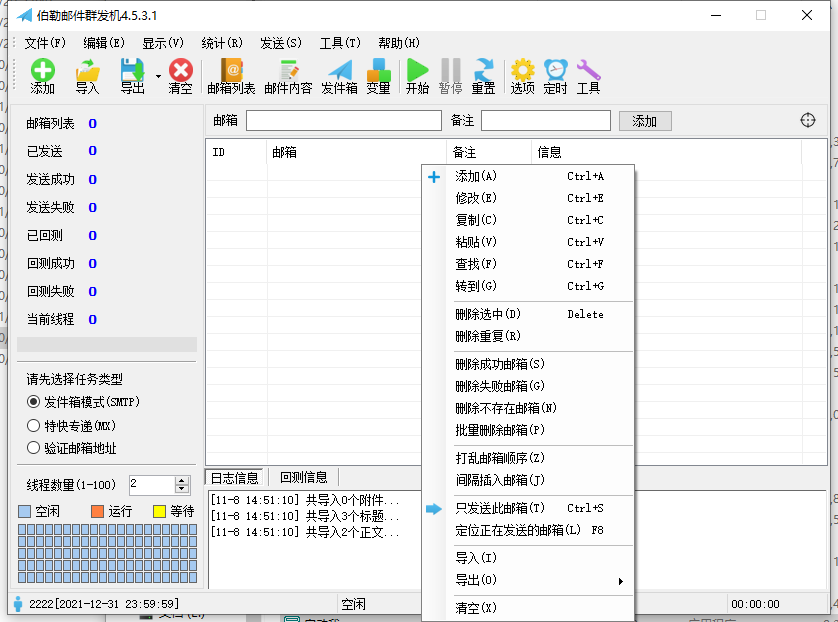Choose 复制(C) in context menu
The width and height of the screenshot is (838, 622).
528,220
